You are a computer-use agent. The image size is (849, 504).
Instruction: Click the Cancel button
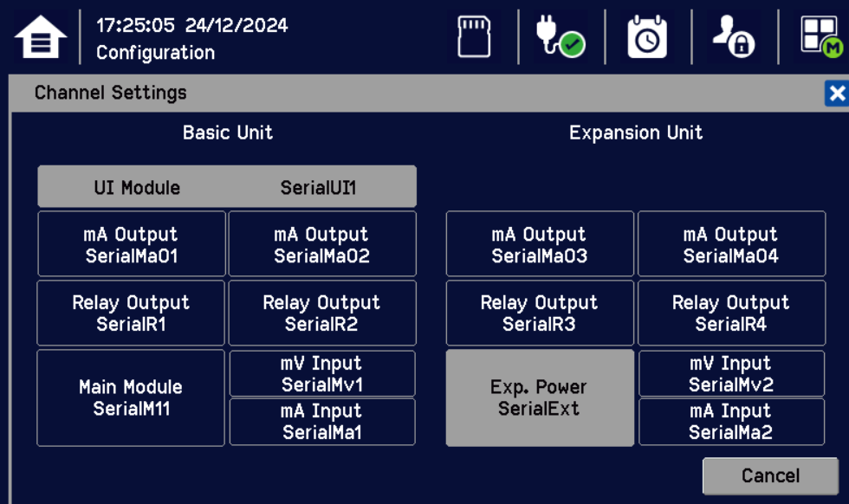point(770,475)
